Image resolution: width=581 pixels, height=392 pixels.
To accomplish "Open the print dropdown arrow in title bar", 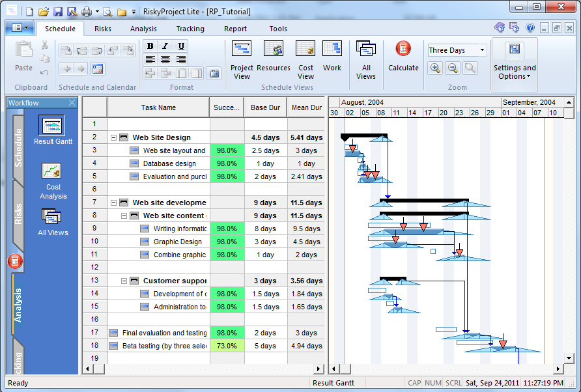I will point(97,12).
